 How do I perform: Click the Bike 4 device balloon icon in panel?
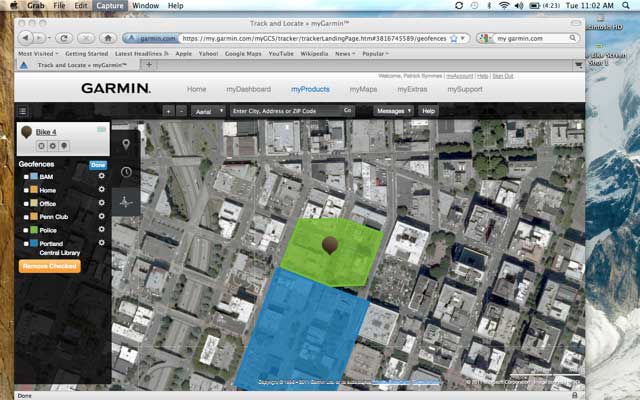click(27, 132)
